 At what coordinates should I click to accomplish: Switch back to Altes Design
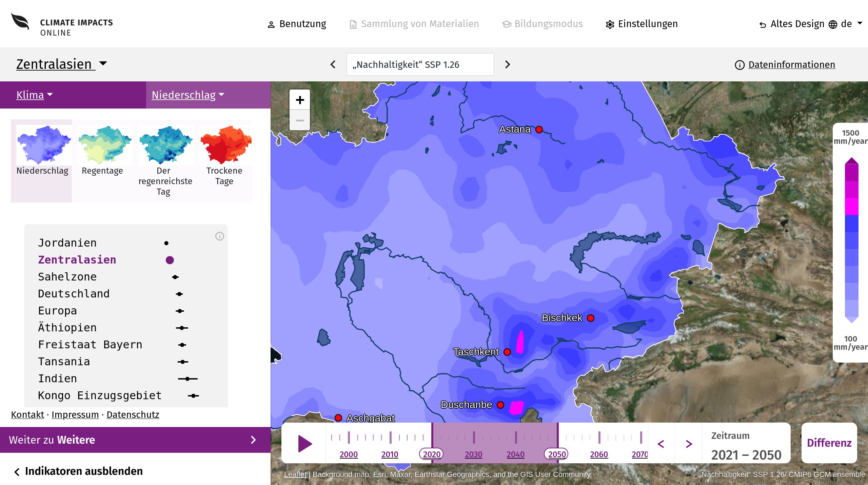coord(792,24)
